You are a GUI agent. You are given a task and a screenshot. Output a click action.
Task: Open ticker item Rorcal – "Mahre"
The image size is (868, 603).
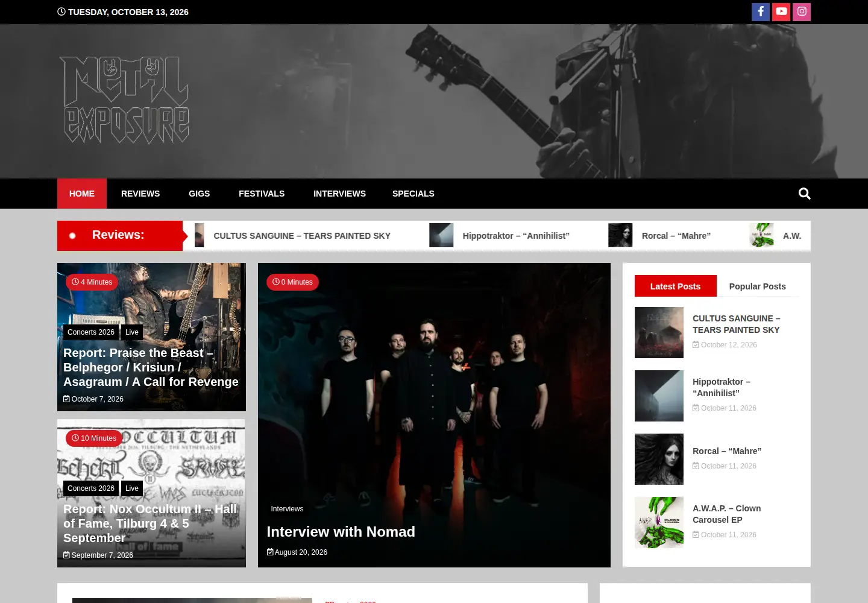point(676,236)
